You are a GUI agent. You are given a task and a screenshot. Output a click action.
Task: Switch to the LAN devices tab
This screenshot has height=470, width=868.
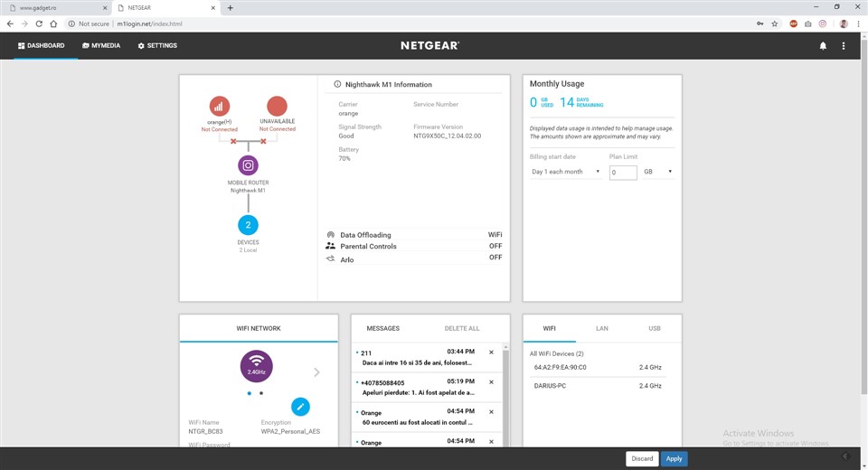pyautogui.click(x=602, y=328)
